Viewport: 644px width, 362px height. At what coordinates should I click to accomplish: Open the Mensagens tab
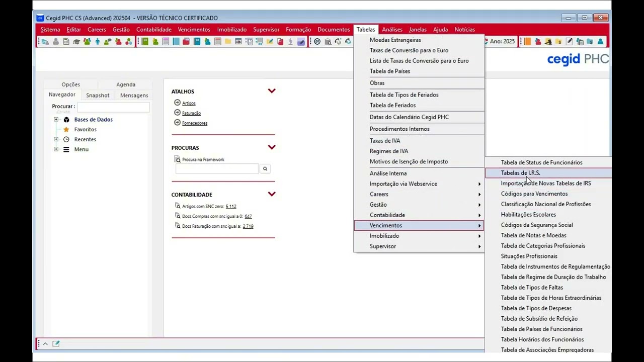(134, 95)
